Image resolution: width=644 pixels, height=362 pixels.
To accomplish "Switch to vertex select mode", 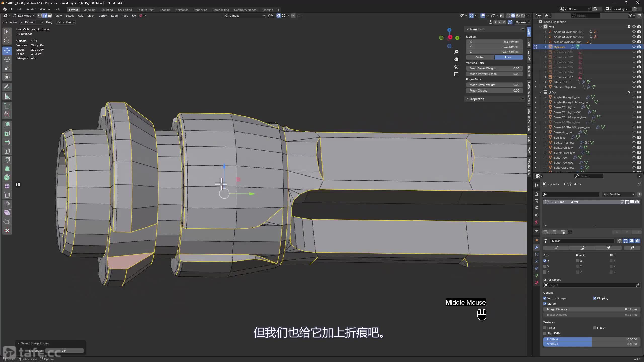I will point(40,16).
